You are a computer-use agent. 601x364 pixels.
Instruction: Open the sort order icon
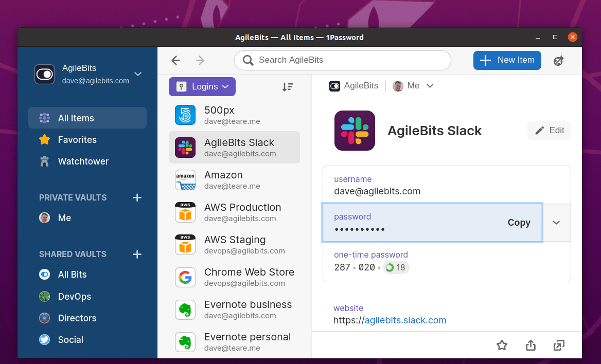click(288, 87)
